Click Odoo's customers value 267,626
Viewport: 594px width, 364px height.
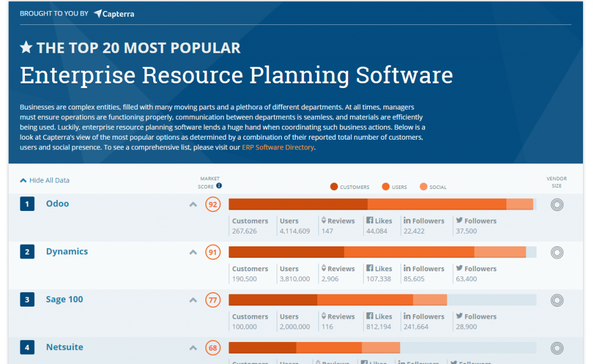pyautogui.click(x=244, y=231)
